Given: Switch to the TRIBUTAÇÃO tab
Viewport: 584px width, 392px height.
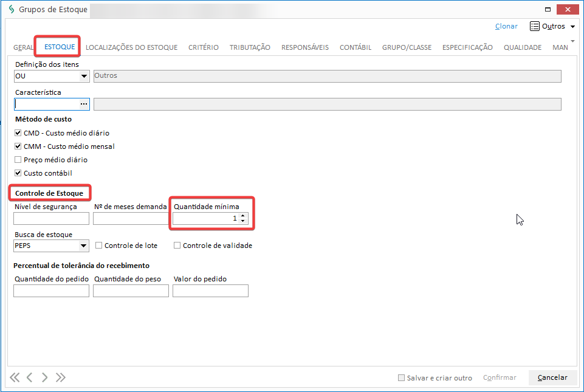Looking at the screenshot, I should click(x=250, y=47).
